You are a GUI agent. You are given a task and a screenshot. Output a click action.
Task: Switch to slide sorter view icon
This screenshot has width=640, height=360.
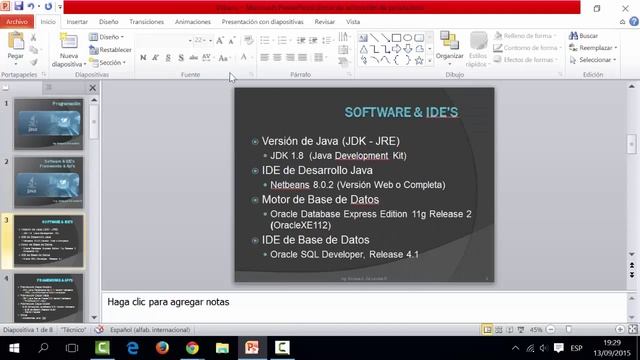click(x=499, y=329)
